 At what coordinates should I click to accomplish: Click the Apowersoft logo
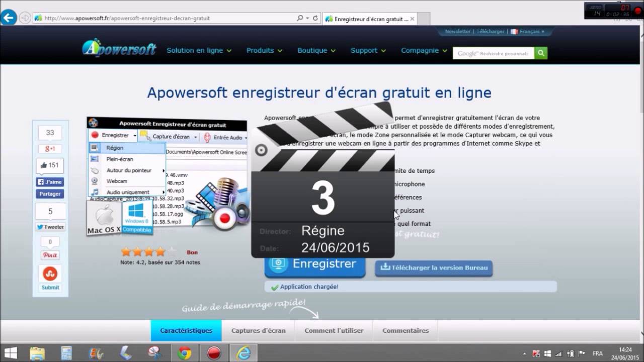(119, 48)
